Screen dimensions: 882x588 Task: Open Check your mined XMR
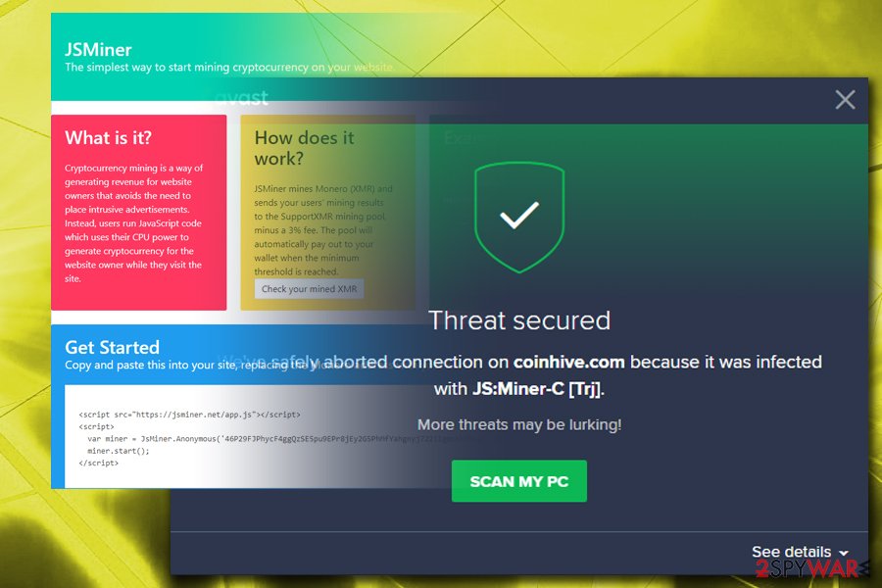point(309,289)
